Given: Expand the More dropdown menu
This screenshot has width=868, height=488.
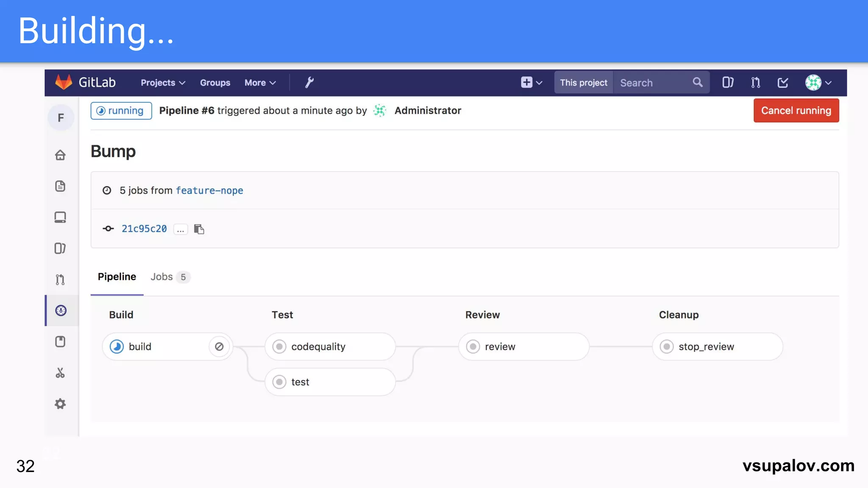Looking at the screenshot, I should pos(260,83).
